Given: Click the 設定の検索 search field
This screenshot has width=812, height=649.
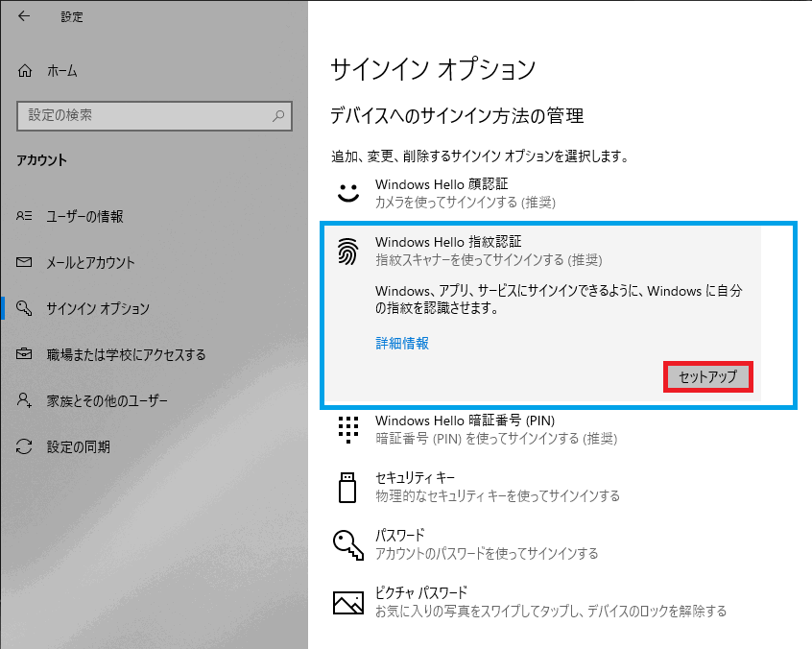Looking at the screenshot, I should tap(155, 115).
